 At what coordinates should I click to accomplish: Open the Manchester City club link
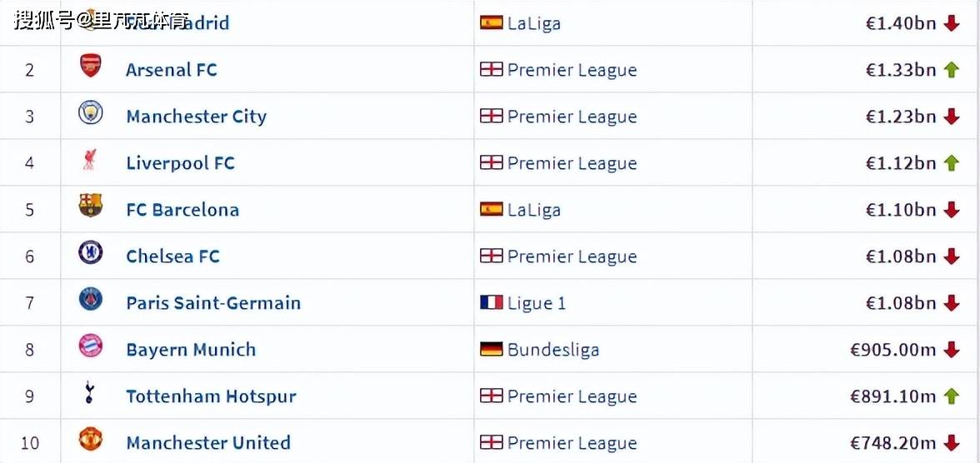pyautogui.click(x=197, y=117)
